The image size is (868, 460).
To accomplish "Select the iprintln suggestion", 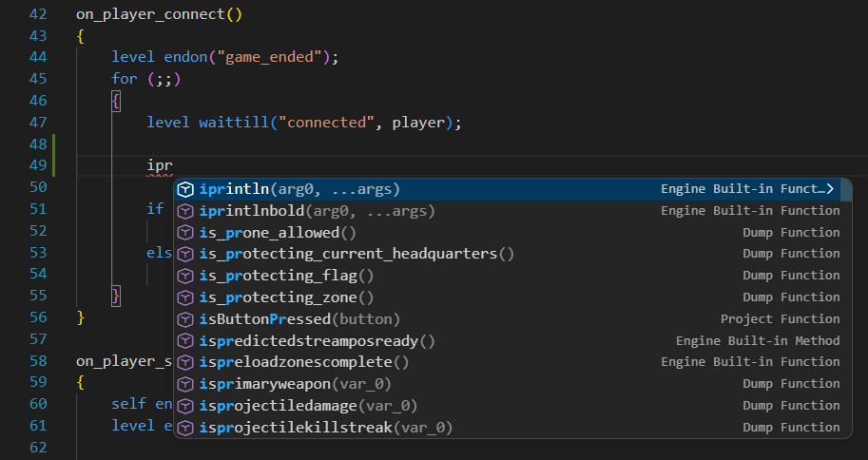I will (x=508, y=189).
